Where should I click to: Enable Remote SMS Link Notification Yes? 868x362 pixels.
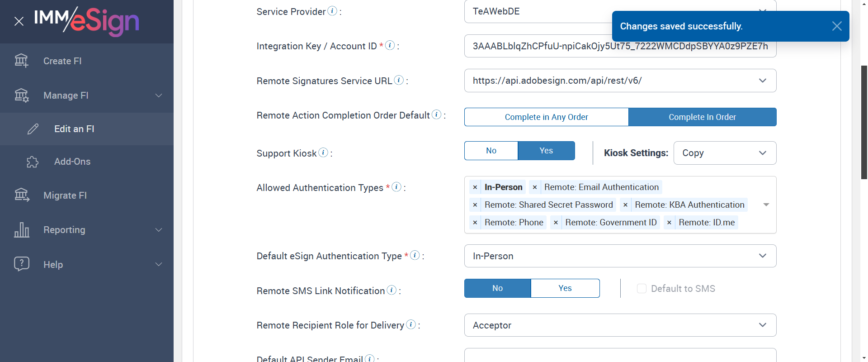pos(565,288)
